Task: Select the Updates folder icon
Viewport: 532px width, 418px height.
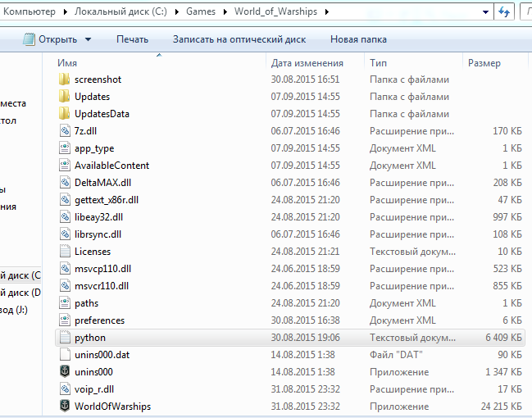Action: [64, 97]
